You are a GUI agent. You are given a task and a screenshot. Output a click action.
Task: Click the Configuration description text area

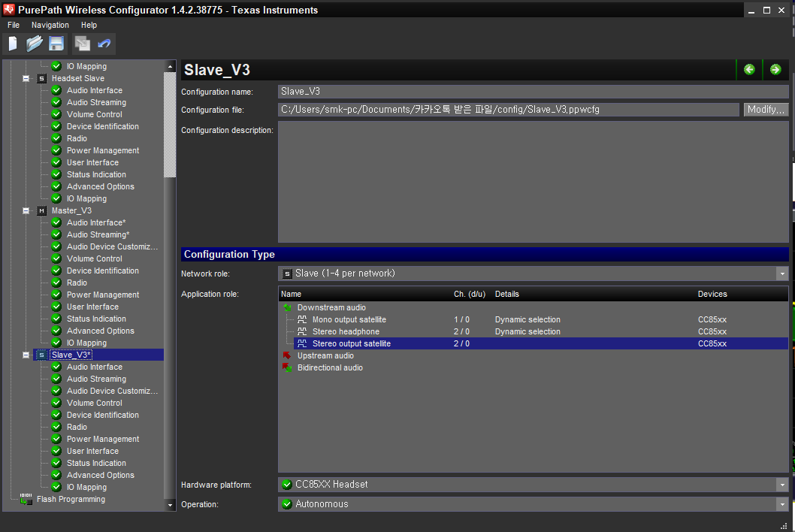534,182
